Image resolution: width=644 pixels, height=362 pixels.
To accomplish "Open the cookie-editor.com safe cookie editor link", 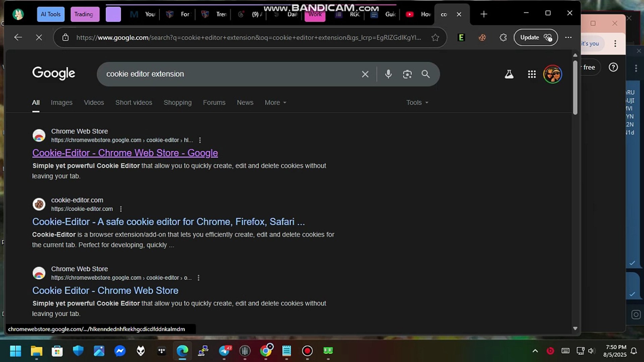I will tap(168, 222).
